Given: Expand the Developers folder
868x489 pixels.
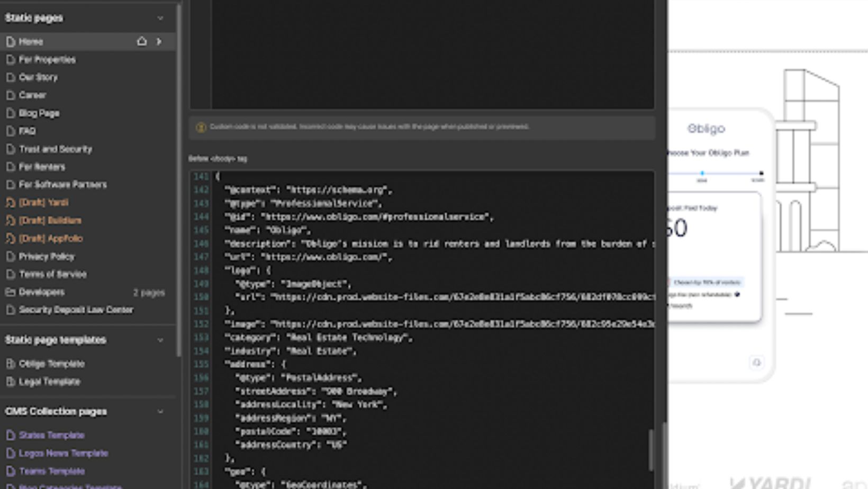Looking at the screenshot, I should [41, 292].
